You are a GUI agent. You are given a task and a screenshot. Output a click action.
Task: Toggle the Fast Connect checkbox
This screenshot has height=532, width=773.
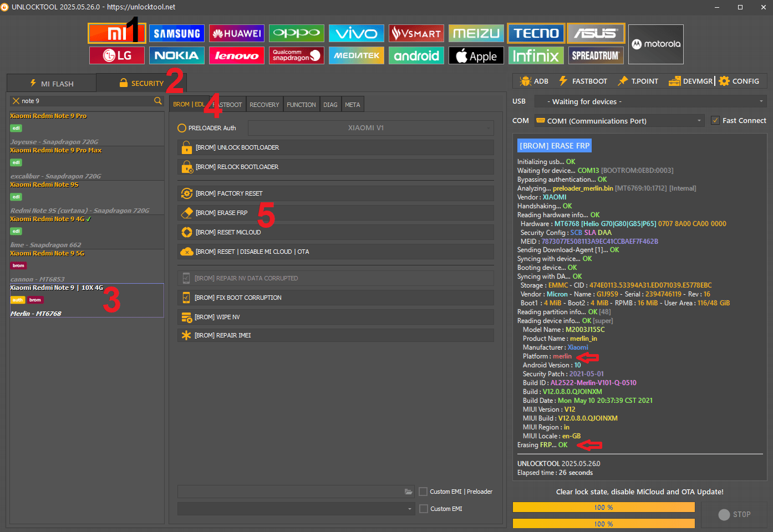[x=715, y=121]
